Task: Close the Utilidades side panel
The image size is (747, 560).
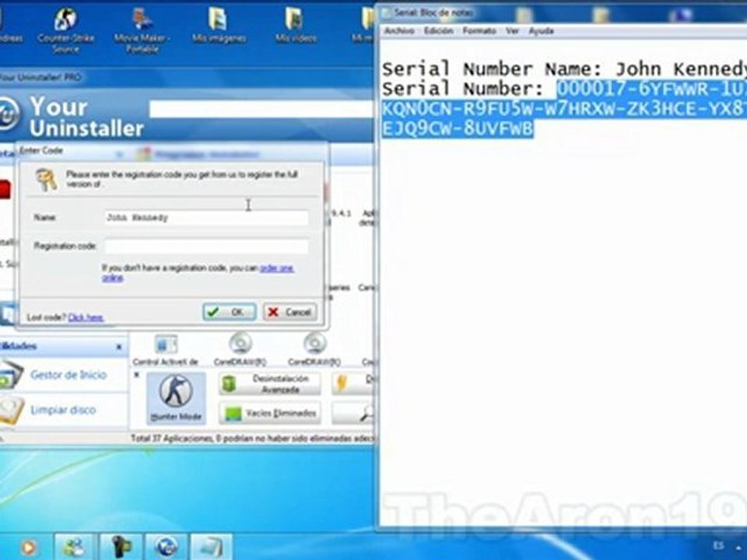Action: click(119, 347)
